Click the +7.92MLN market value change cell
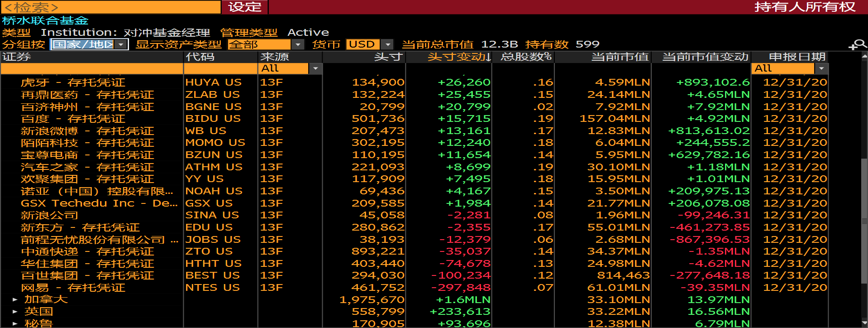 [718, 107]
